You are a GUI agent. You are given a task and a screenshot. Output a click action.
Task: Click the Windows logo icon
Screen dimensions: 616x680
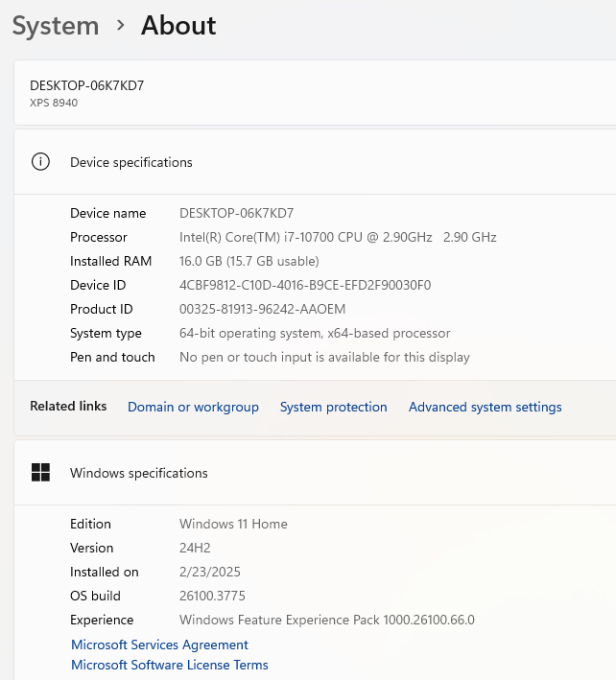(40, 472)
